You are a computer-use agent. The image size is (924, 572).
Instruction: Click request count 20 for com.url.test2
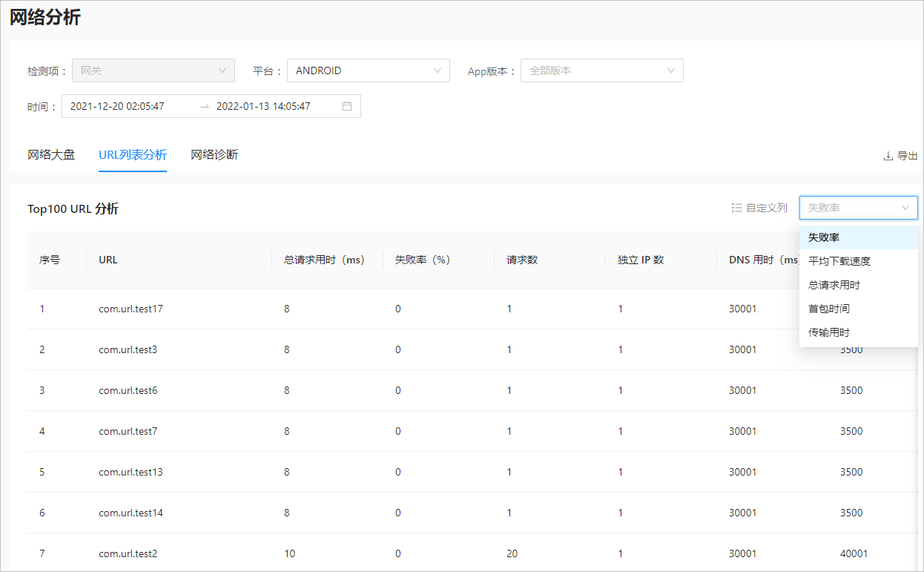click(512, 553)
